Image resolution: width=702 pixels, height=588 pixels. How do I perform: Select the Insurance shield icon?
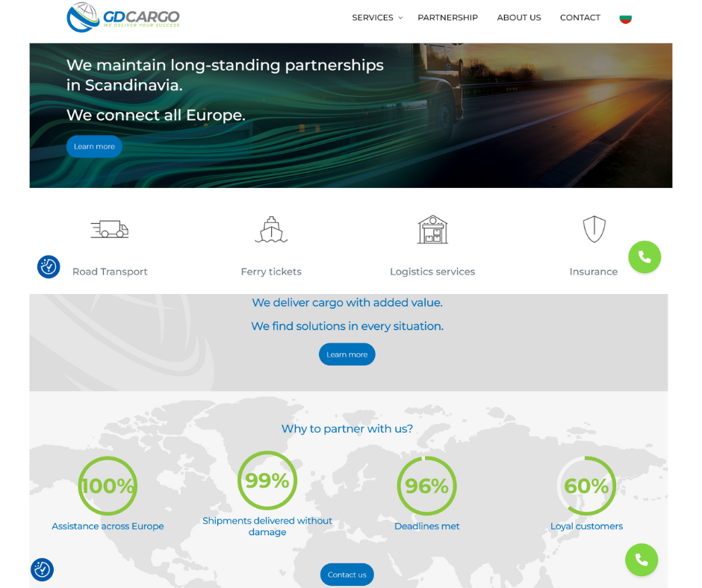[594, 229]
